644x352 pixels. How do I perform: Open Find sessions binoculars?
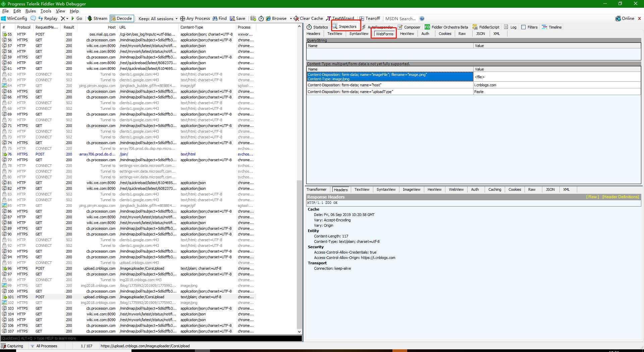[x=219, y=18]
